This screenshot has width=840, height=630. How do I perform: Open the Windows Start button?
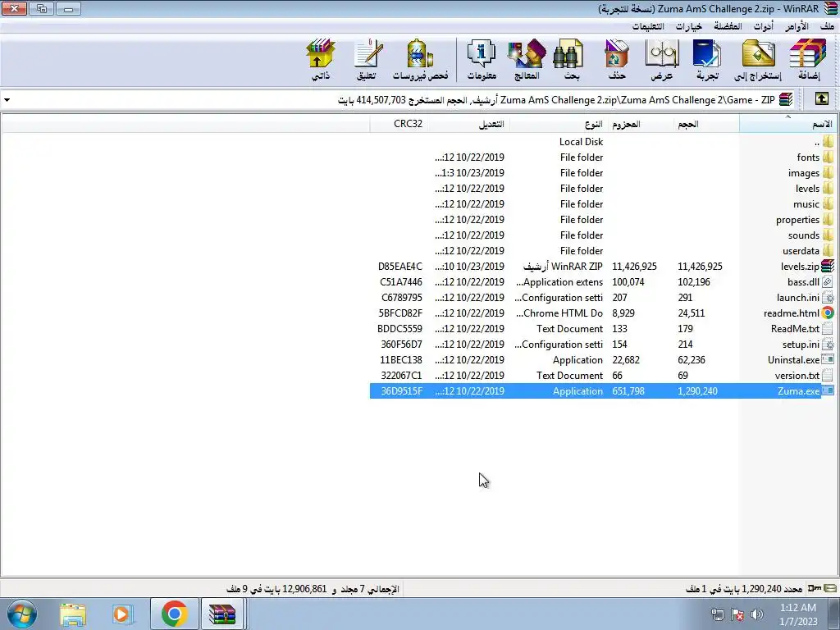(x=22, y=614)
